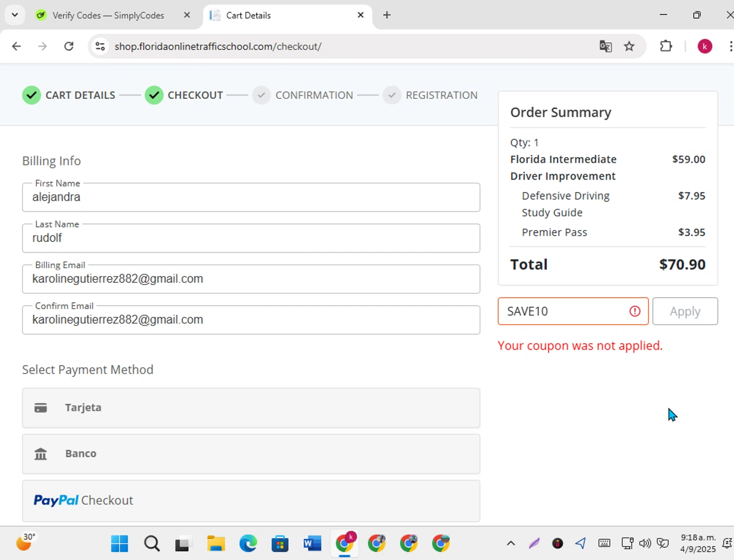Click the Florida Intermediate Driver Improvement item
Screen dimensions: 734x560
(563, 168)
